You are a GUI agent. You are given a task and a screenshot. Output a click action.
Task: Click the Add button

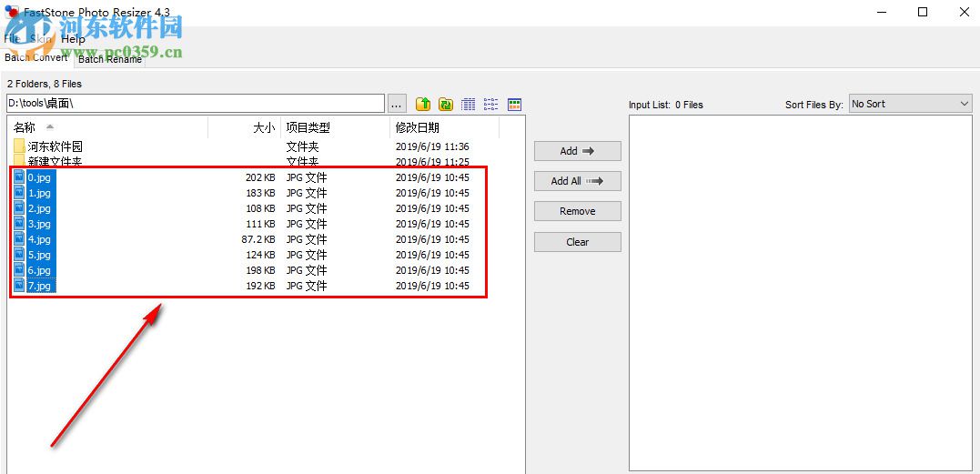point(578,150)
